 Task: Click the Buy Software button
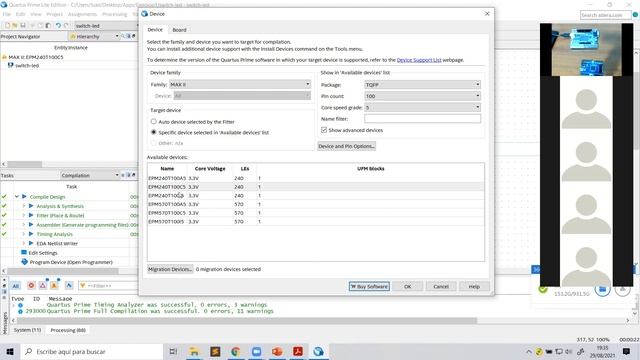pos(369,287)
